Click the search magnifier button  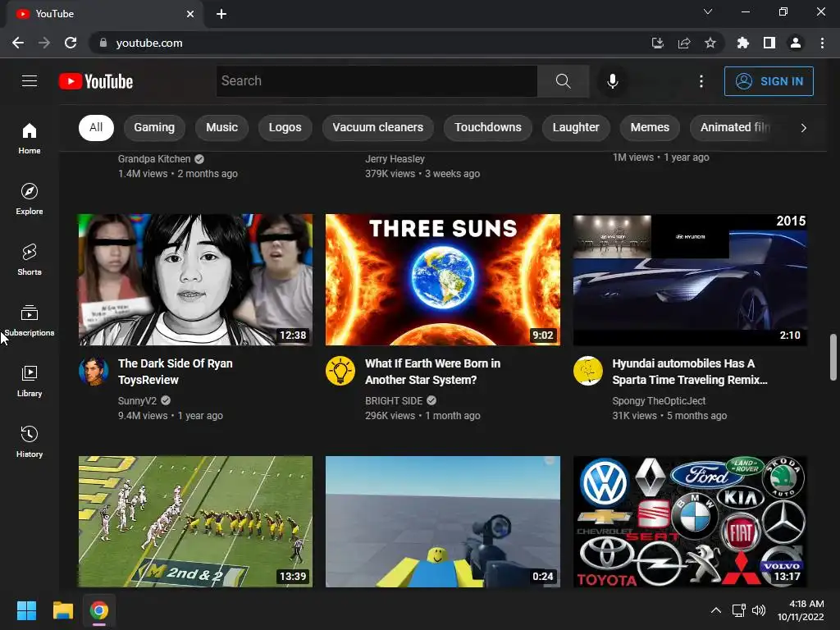(563, 81)
